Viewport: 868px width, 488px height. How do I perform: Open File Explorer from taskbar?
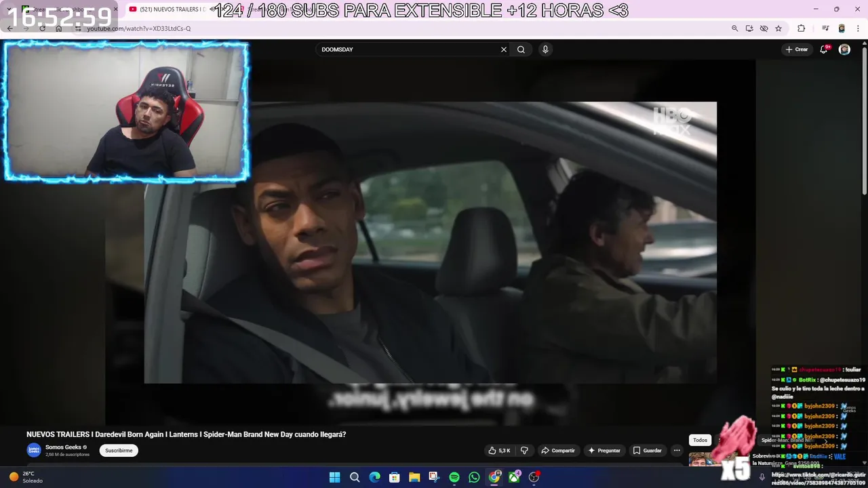coord(414,477)
